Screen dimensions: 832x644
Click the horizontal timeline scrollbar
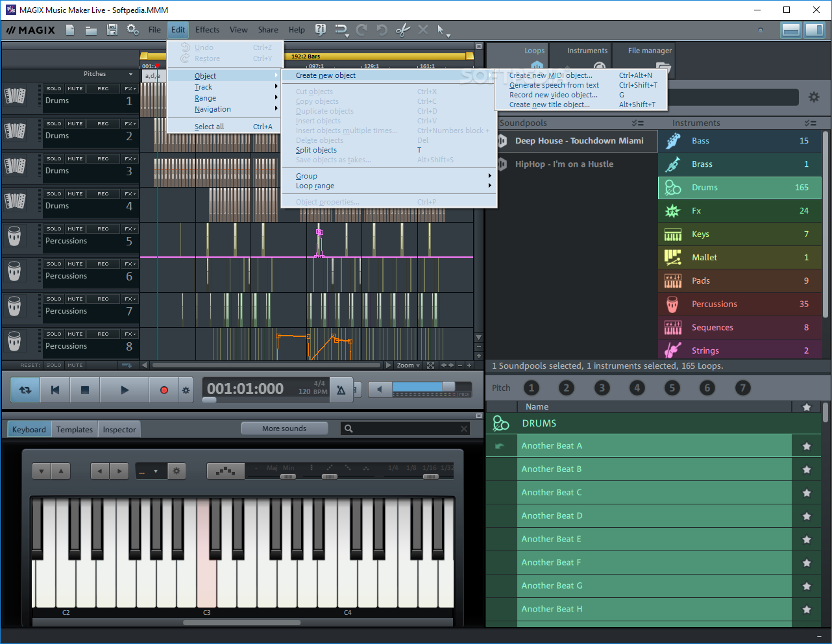tap(265, 365)
